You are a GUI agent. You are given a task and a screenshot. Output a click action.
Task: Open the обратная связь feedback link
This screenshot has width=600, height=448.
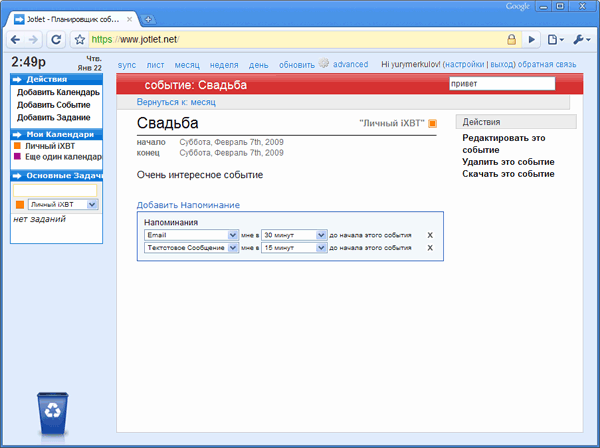tap(547, 64)
